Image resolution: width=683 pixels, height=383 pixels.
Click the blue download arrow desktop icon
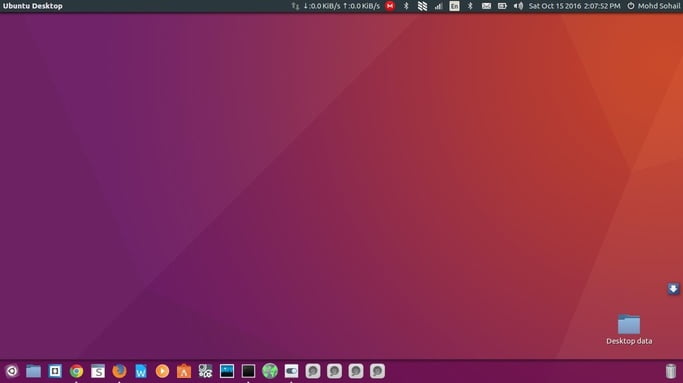[x=673, y=288]
